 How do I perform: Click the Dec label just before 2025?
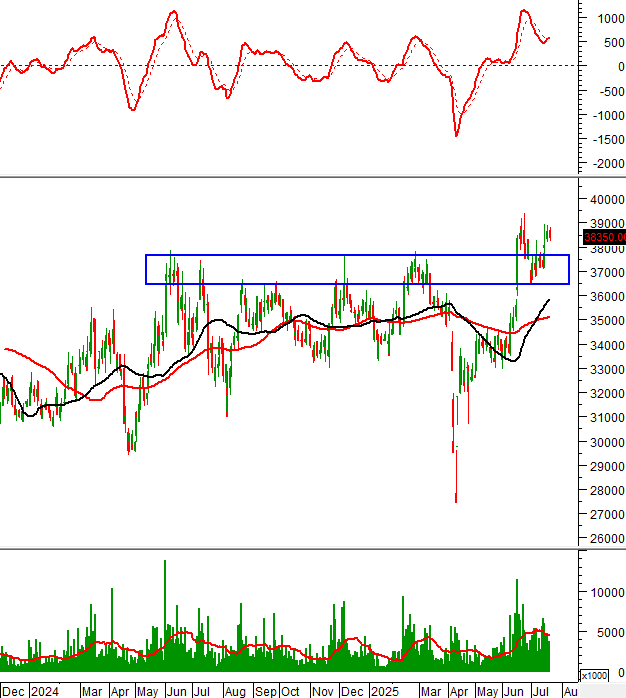352,692
